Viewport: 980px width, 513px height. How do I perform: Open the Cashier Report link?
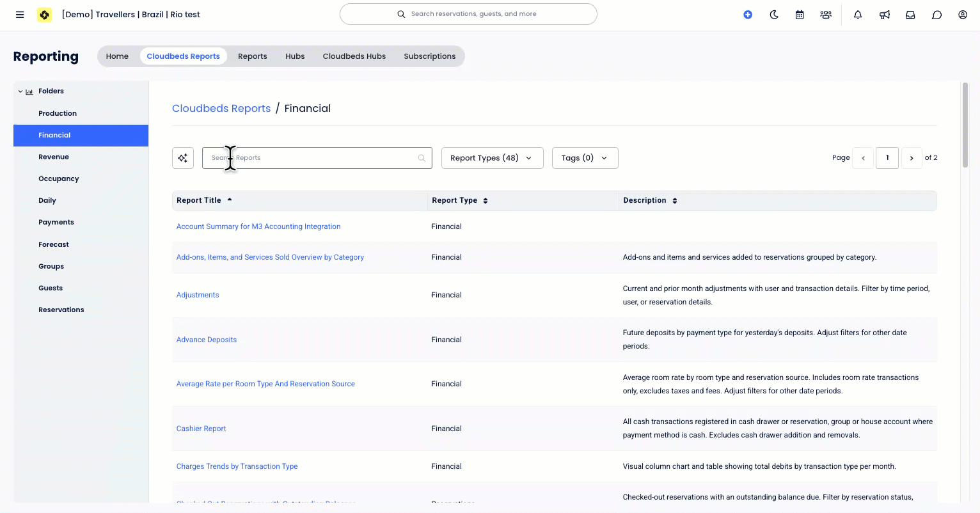(201, 428)
